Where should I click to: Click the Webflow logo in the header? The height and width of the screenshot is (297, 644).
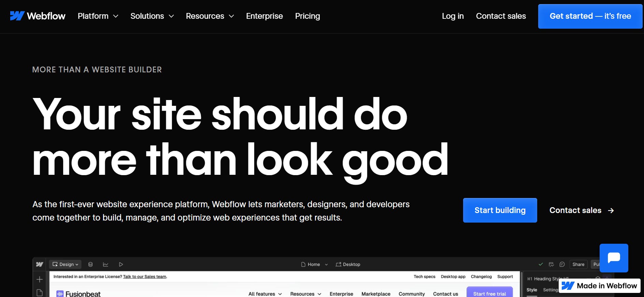38,16
